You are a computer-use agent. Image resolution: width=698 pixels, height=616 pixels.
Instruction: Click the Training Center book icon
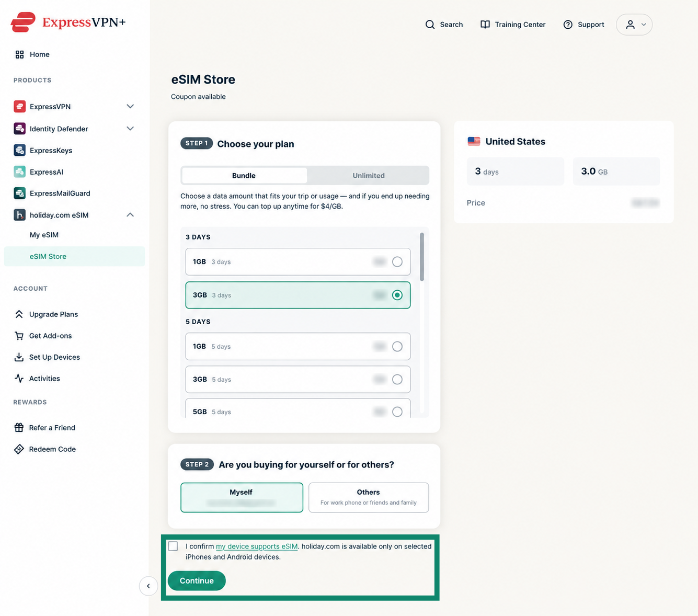click(485, 25)
